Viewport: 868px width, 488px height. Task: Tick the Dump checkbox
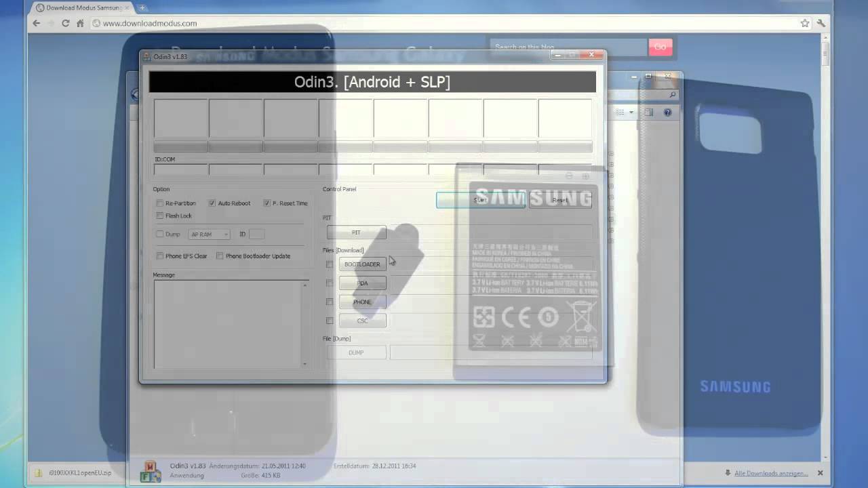coord(160,235)
